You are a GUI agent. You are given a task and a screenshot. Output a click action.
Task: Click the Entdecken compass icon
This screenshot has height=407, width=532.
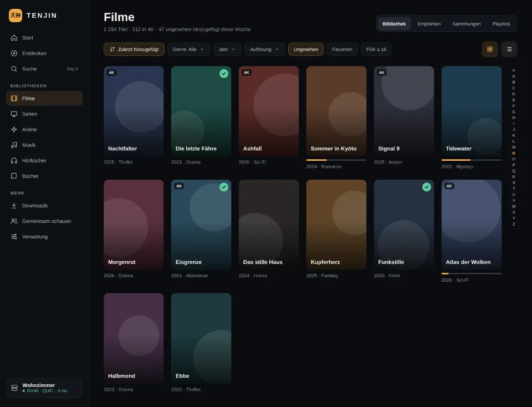(14, 53)
